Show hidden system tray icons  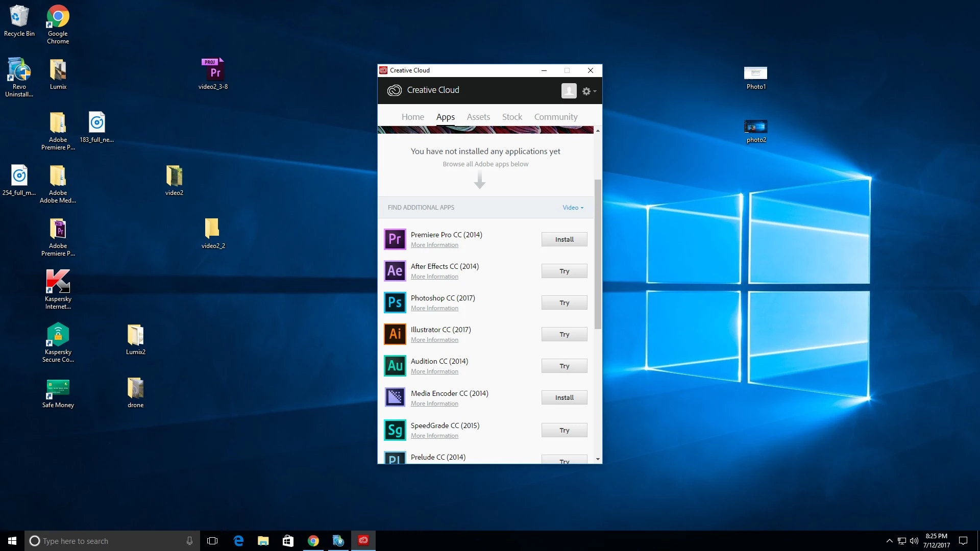[889, 541]
